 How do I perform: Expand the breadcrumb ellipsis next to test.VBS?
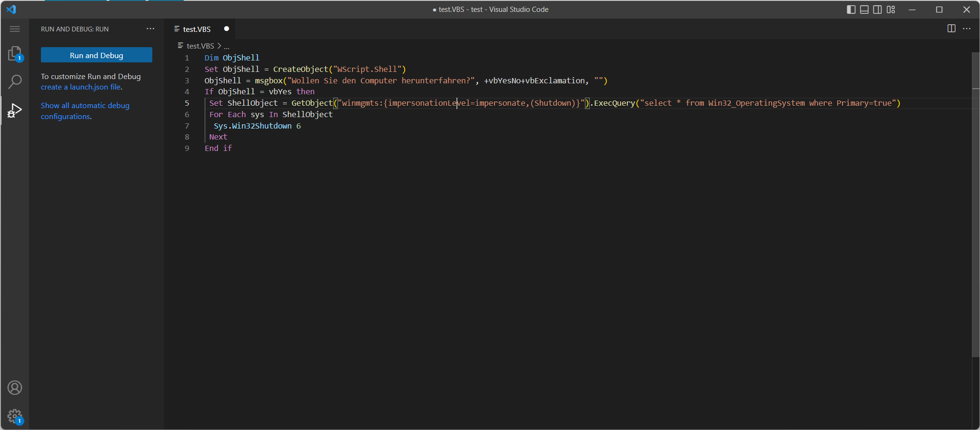(x=227, y=46)
